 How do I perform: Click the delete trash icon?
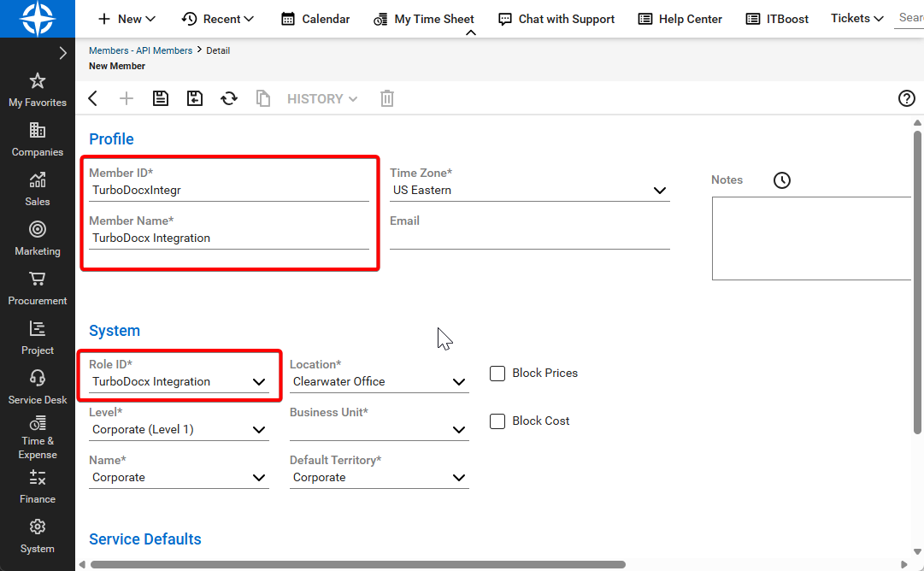pyautogui.click(x=386, y=98)
